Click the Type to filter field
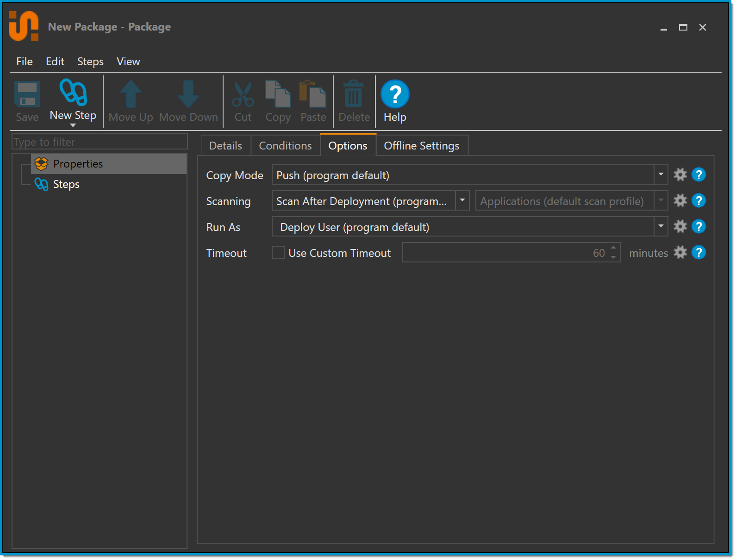The image size is (736, 560). tap(100, 142)
